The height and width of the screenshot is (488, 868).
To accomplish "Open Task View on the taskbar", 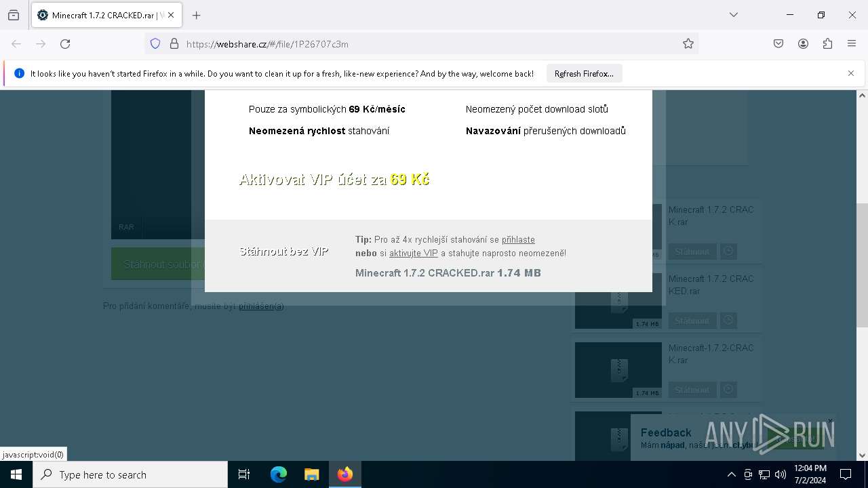I will pos(244,474).
